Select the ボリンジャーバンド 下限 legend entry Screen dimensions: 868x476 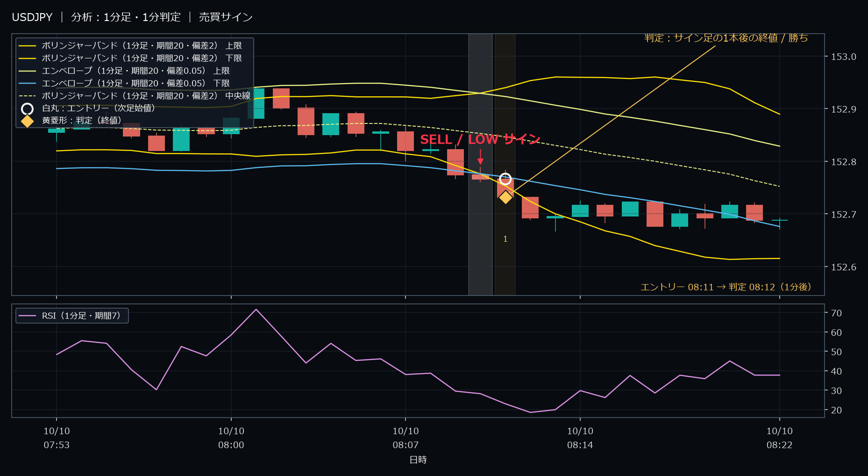[130, 58]
